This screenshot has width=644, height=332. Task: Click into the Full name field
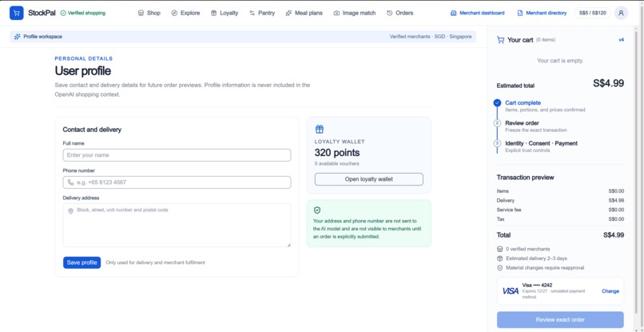[x=177, y=155]
